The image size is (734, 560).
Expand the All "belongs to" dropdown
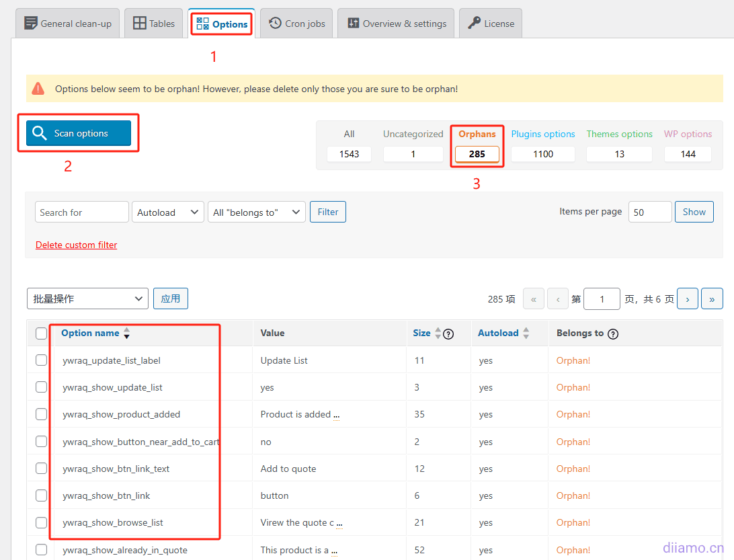tap(257, 212)
